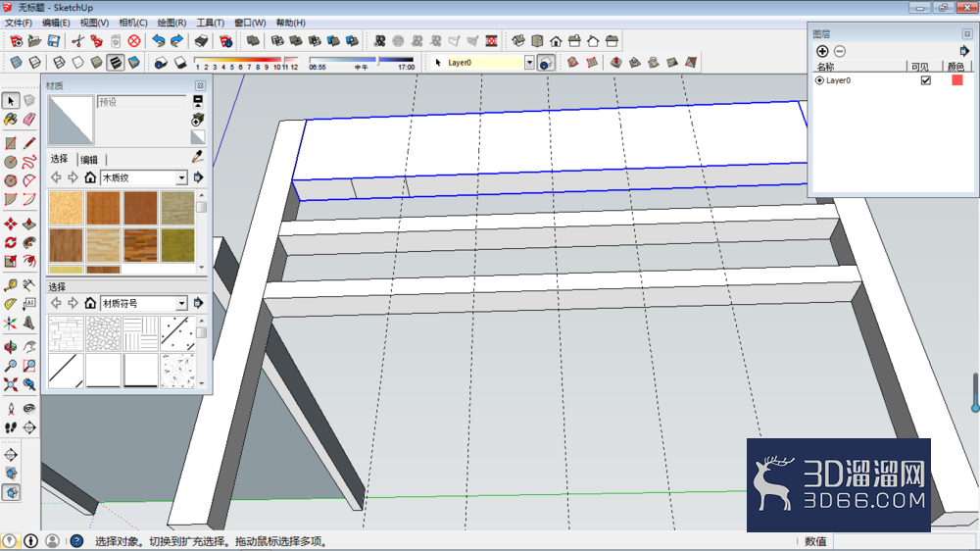Click Create Material button
This screenshot has width=980, height=551.
[198, 119]
